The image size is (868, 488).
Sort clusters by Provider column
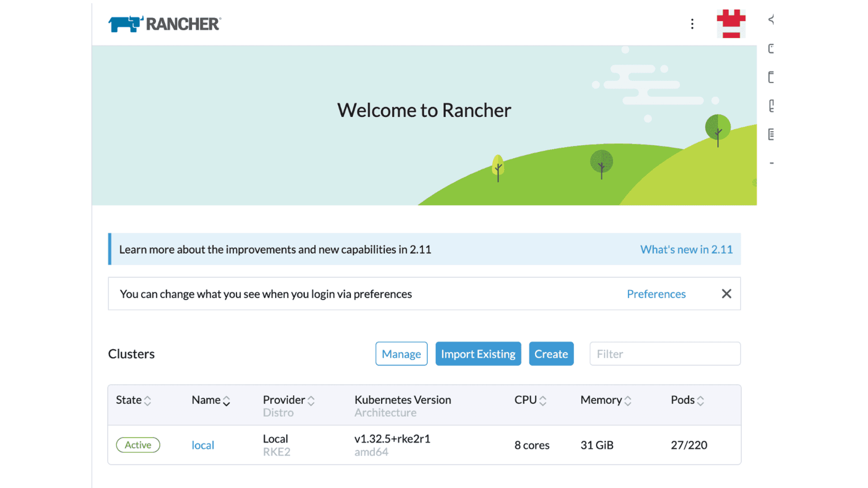288,400
